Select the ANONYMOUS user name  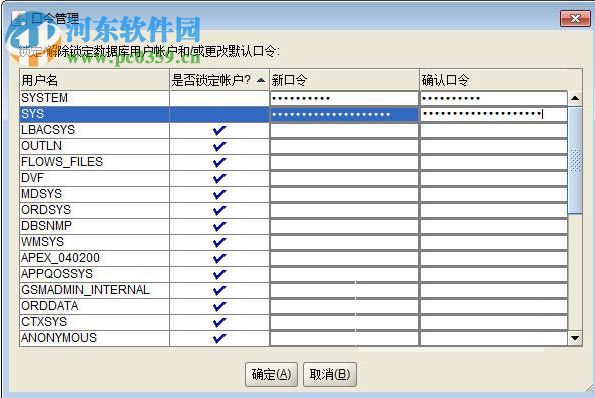pos(59,338)
